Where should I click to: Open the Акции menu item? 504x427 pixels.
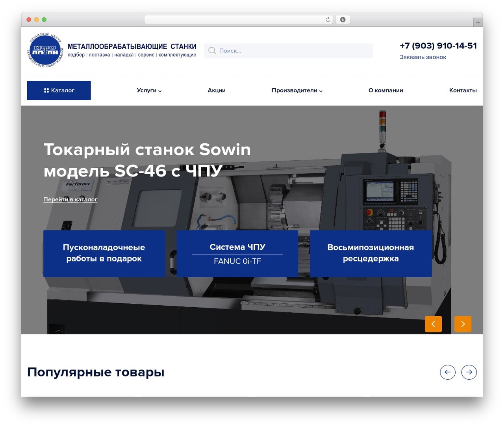click(x=217, y=91)
